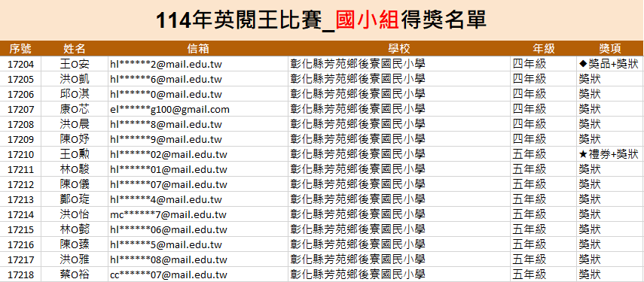Click the name 洪O凱
Screen dimensions: 644x282
75,79
